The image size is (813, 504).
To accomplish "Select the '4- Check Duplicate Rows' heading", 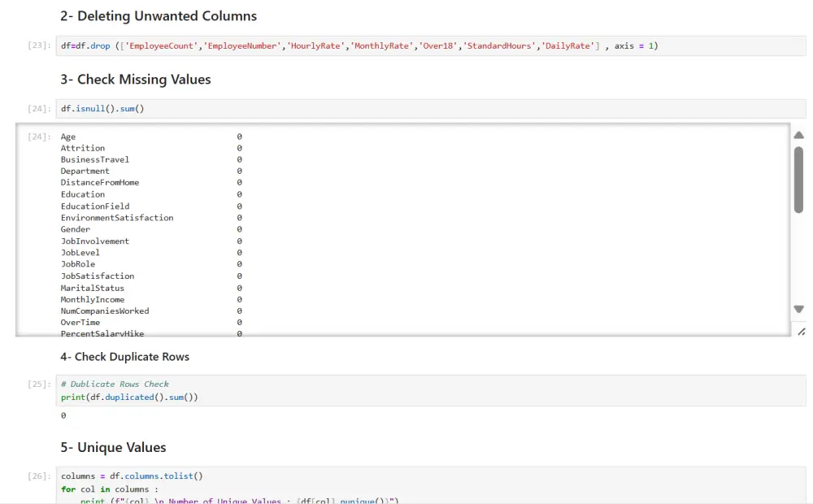I will coord(124,357).
